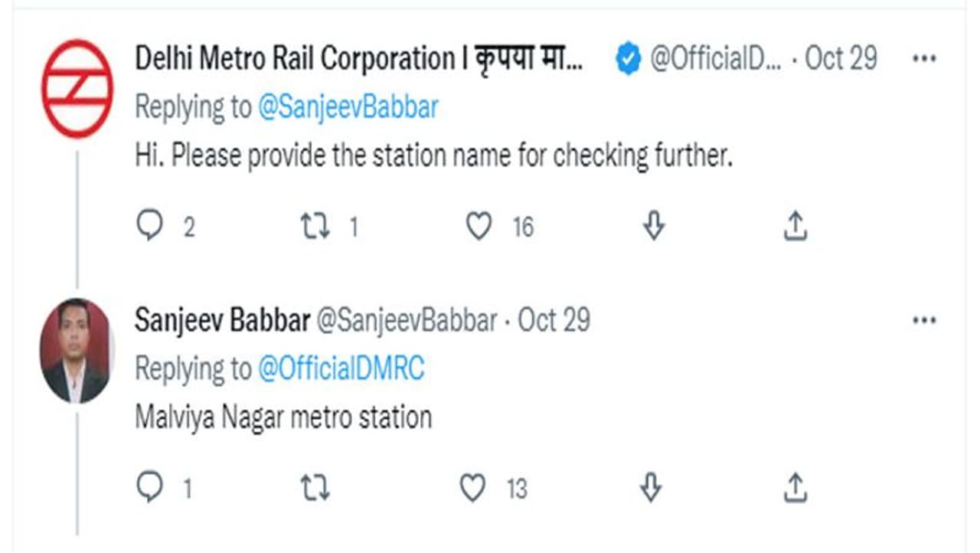980x553 pixels.
Task: Downvote the Delhi Metro Rail Corporation tweet
Action: 653,226
